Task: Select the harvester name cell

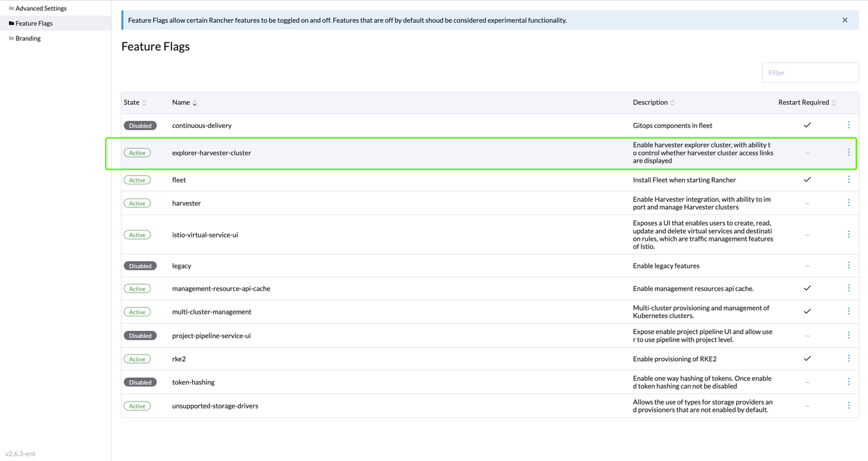Action: point(186,203)
